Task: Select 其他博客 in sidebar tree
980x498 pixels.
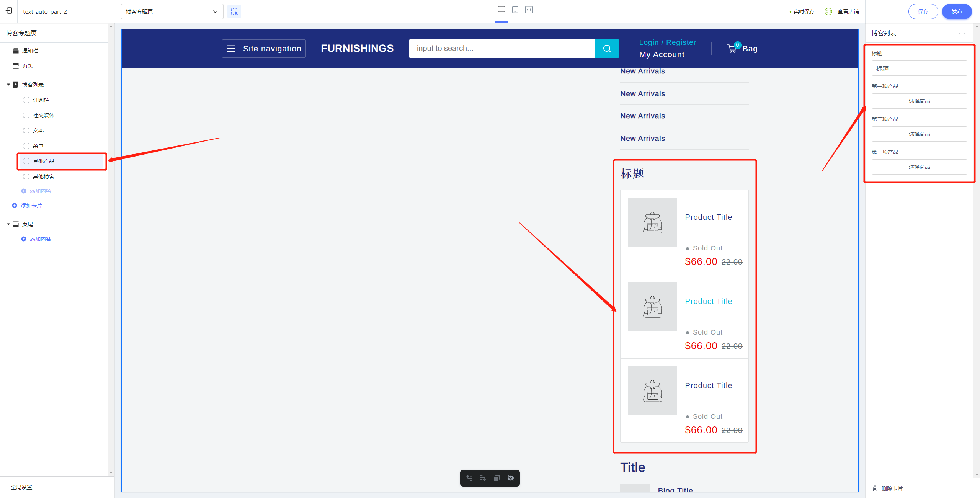Action: pos(43,176)
